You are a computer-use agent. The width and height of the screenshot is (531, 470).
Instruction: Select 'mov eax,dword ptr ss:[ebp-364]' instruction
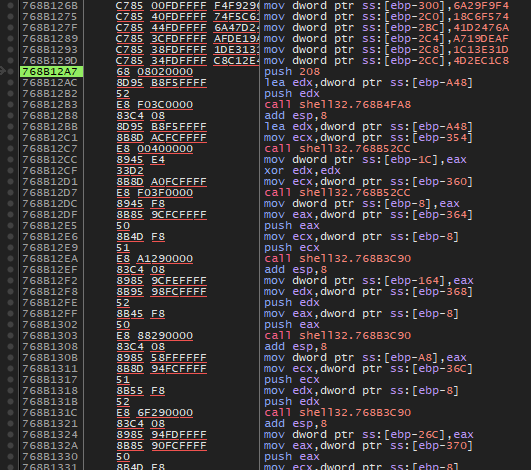368,215
